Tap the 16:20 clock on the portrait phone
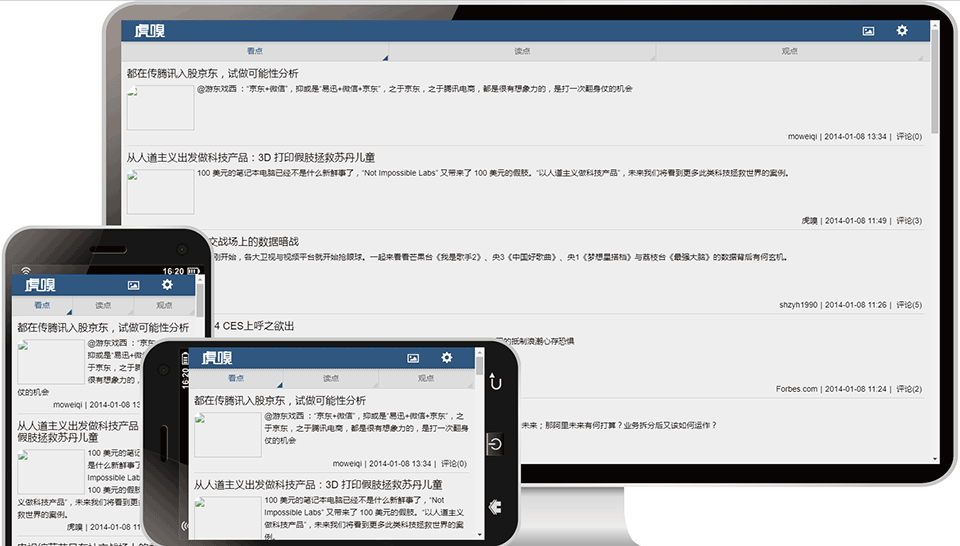The height and width of the screenshot is (546, 960). pyautogui.click(x=173, y=271)
